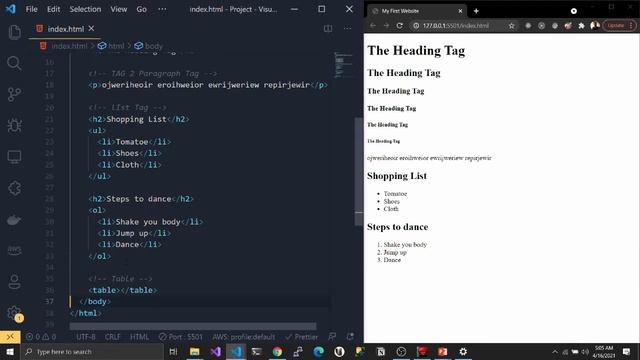
Task: Open the Search view in VS Code
Action: pos(14,63)
